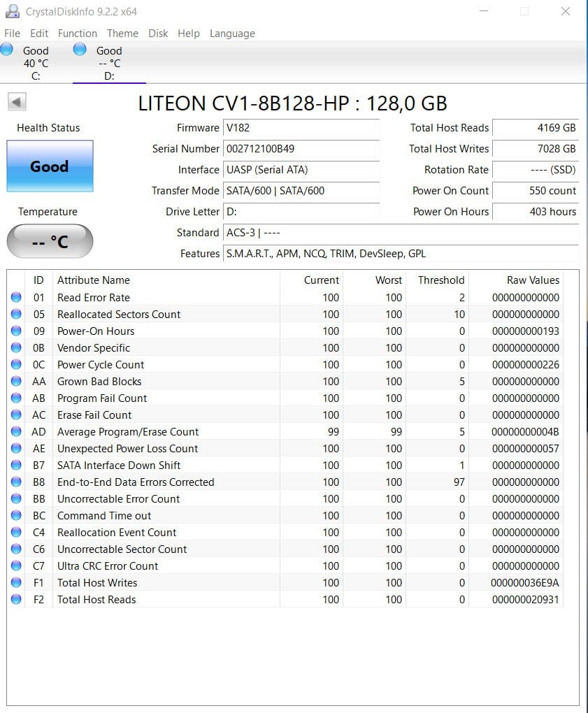Image resolution: width=588 pixels, height=713 pixels.
Task: Click the status orb for Erase Fail Count
Action: (16, 415)
